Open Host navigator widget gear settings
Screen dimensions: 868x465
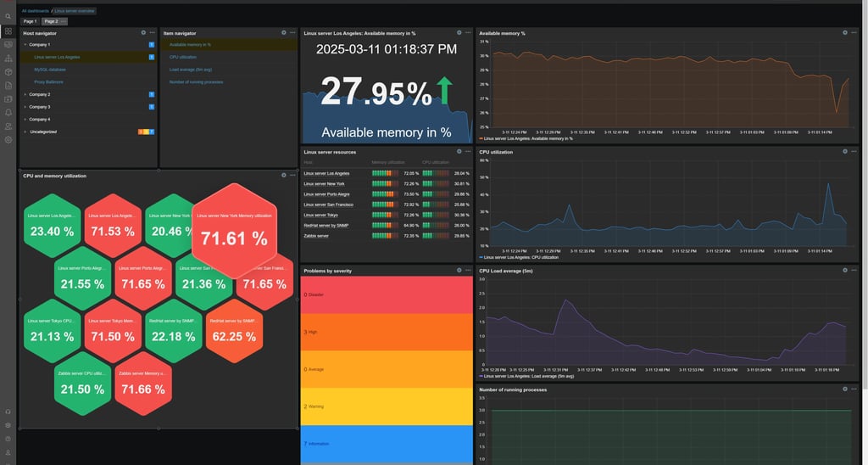(x=143, y=33)
